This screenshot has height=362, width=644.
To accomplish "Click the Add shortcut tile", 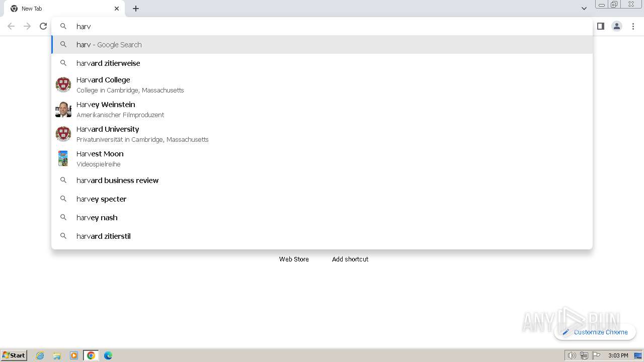I will pos(350,259).
